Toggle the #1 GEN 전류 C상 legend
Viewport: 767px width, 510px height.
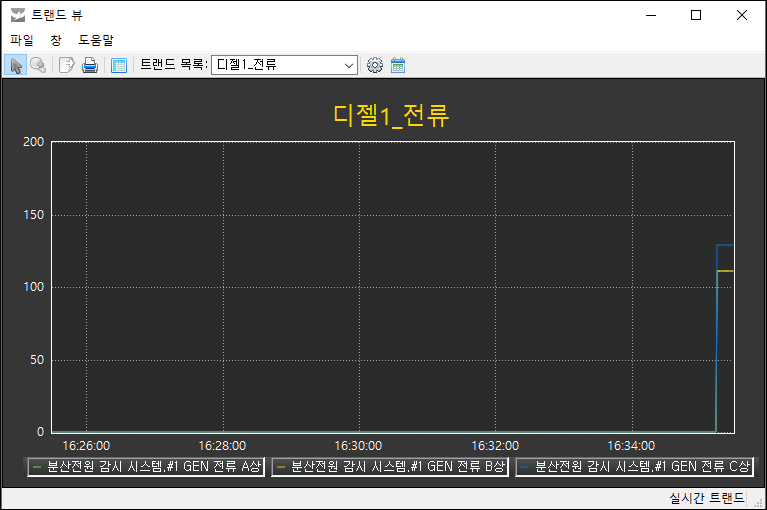click(634, 466)
